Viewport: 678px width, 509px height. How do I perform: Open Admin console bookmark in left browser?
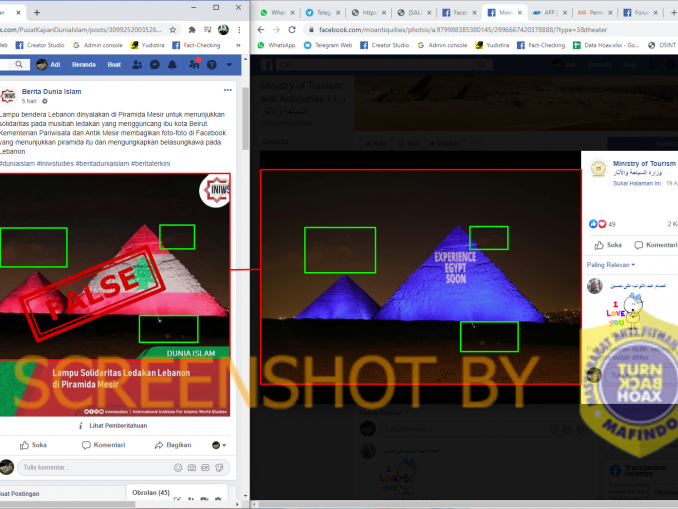(98, 45)
